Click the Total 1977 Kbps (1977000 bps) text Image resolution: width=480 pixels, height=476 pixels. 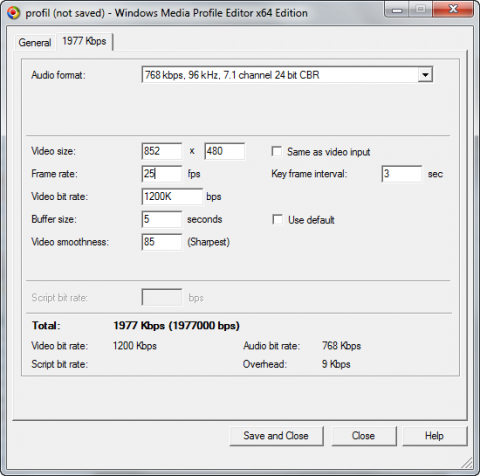177,326
